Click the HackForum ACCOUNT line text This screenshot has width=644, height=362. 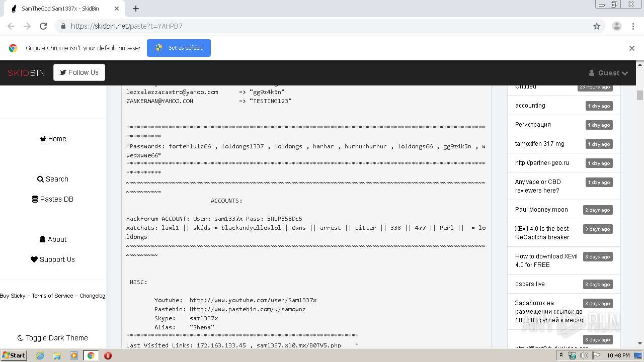tap(214, 219)
